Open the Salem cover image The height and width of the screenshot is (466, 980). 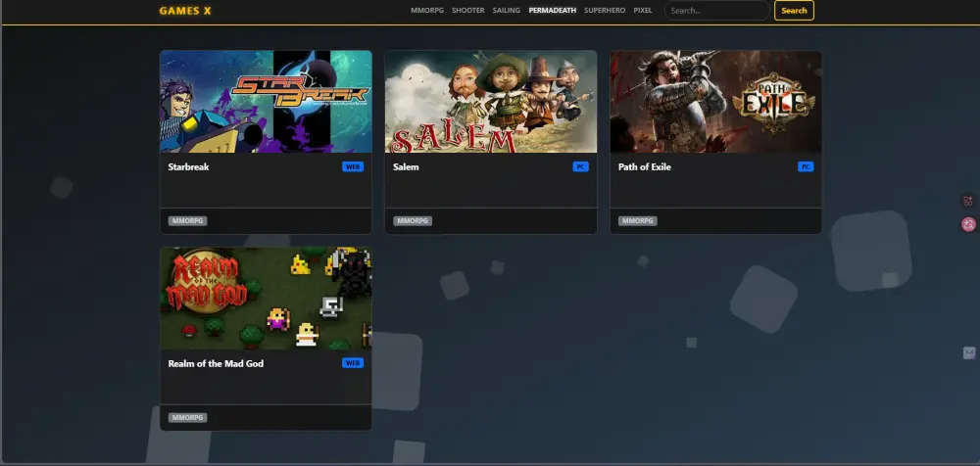(491, 102)
